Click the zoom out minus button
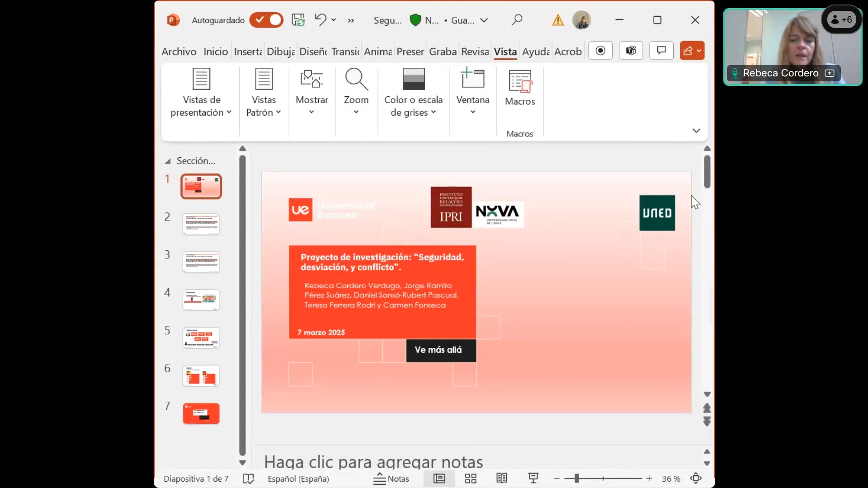The image size is (868, 488). [557, 478]
